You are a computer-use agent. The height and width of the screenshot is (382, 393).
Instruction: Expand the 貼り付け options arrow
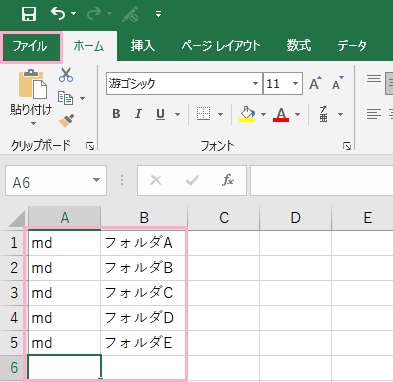tap(33, 123)
